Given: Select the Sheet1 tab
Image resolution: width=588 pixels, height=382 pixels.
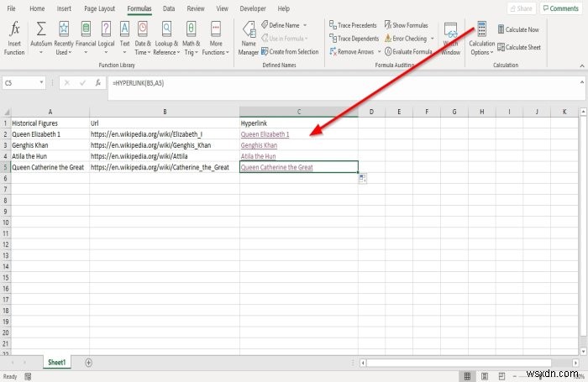Looking at the screenshot, I should (56, 362).
